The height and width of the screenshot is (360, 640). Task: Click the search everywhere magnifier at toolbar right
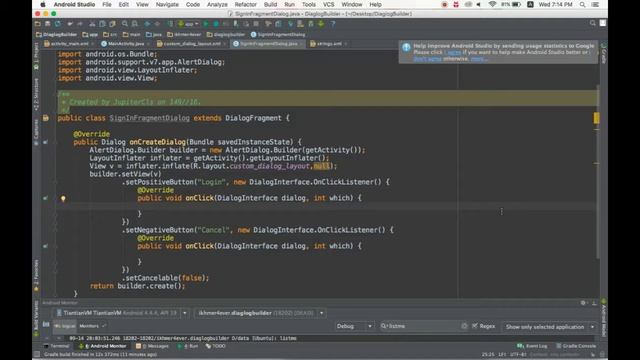[593, 23]
